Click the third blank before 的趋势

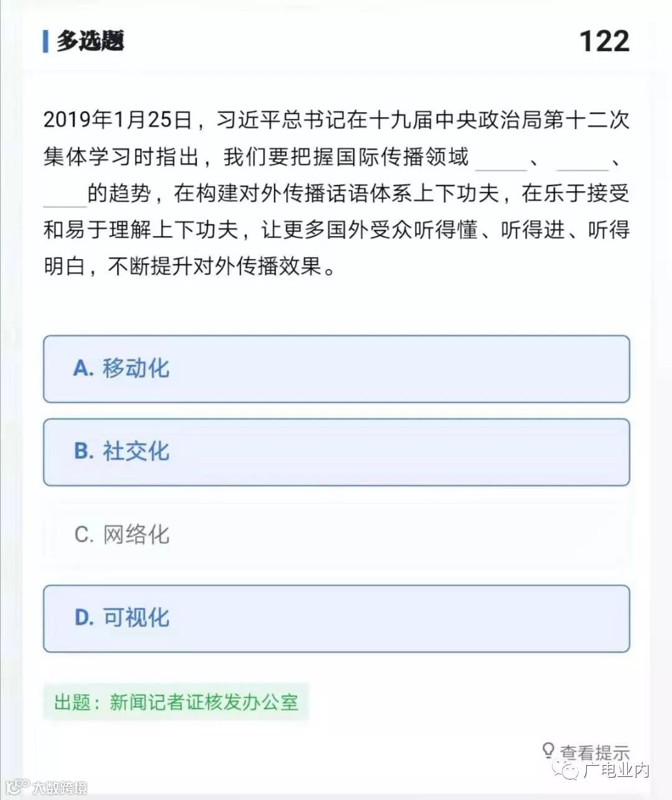pyautogui.click(x=65, y=196)
